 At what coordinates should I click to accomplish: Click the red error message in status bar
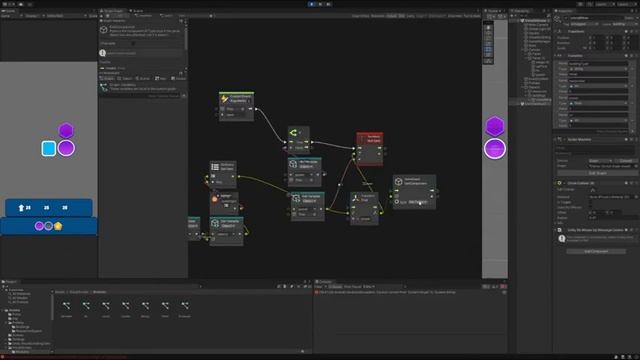pyautogui.click(x=65, y=357)
